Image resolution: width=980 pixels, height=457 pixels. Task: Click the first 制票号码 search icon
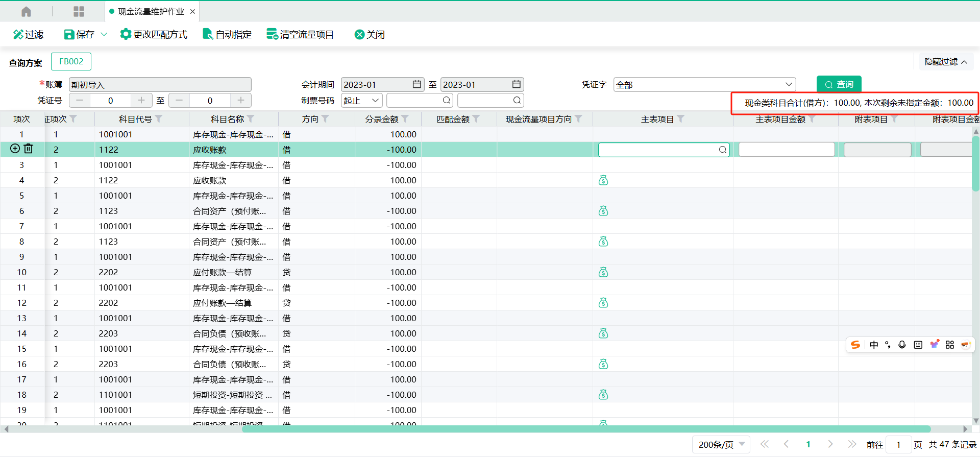pos(447,100)
